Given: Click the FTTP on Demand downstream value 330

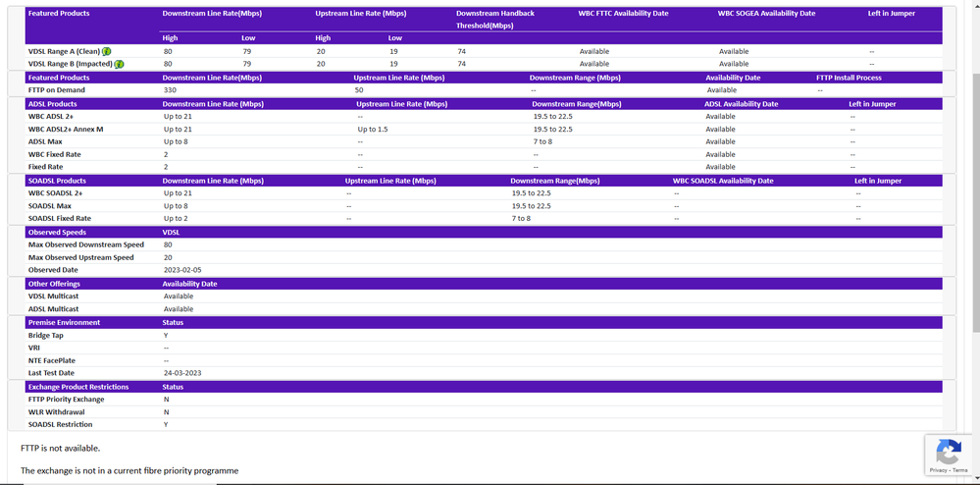Looking at the screenshot, I should [x=170, y=90].
